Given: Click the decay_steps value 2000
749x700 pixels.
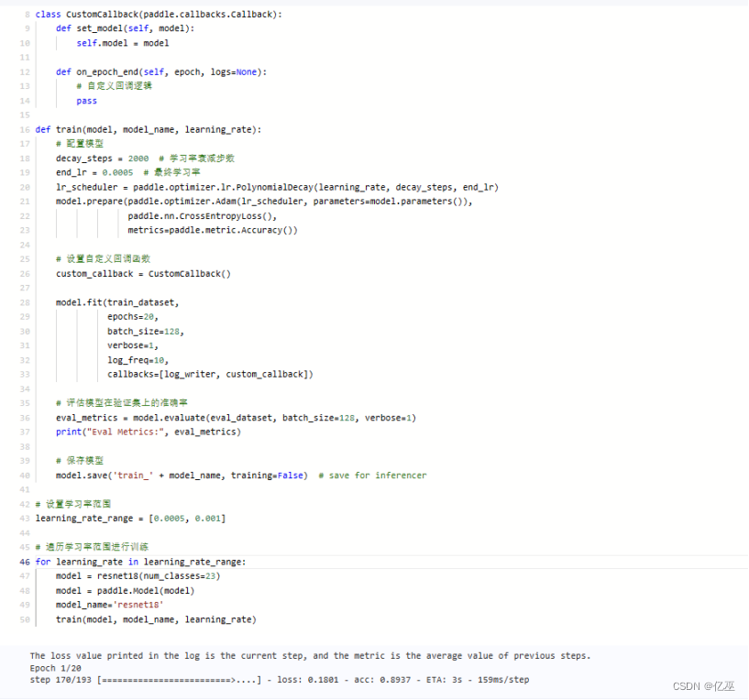Looking at the screenshot, I should (x=138, y=159).
